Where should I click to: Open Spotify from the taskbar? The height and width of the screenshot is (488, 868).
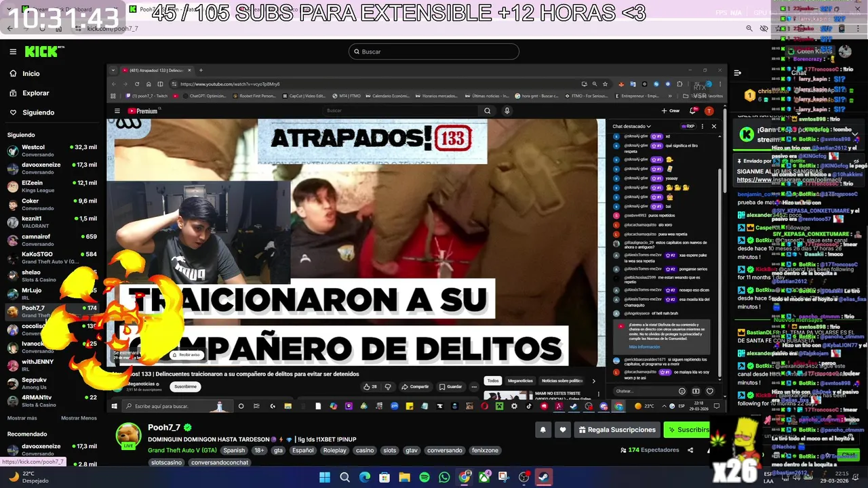click(425, 477)
